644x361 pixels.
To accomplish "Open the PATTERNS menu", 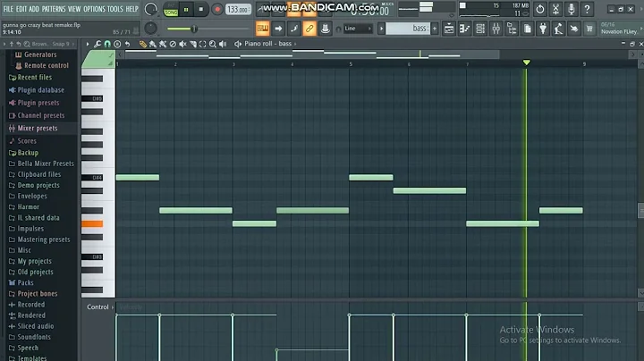I will [x=54, y=9].
